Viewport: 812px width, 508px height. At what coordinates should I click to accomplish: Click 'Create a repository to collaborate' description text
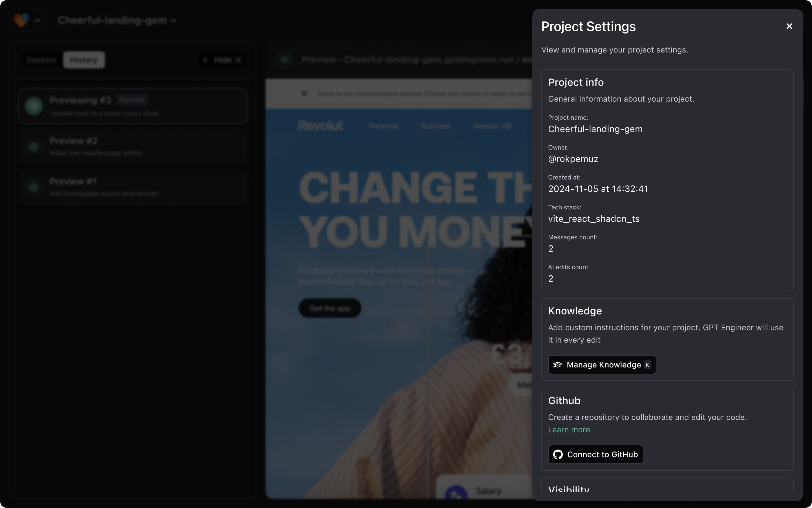point(647,417)
